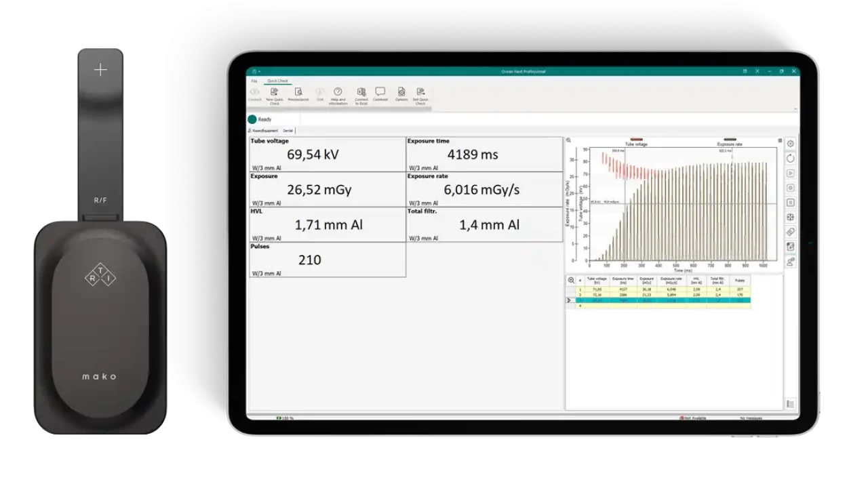Image resolution: width=868 pixels, height=488 pixels.
Task: Open Help and Information
Action: click(338, 93)
